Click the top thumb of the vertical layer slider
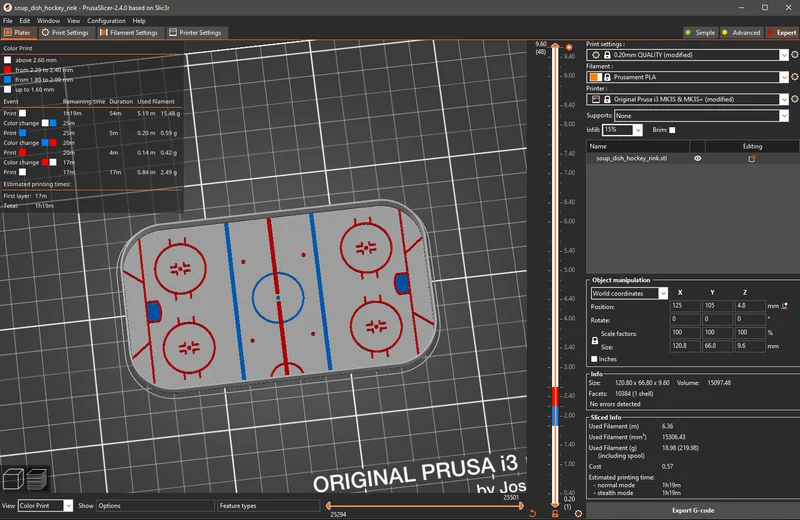 [x=555, y=47]
